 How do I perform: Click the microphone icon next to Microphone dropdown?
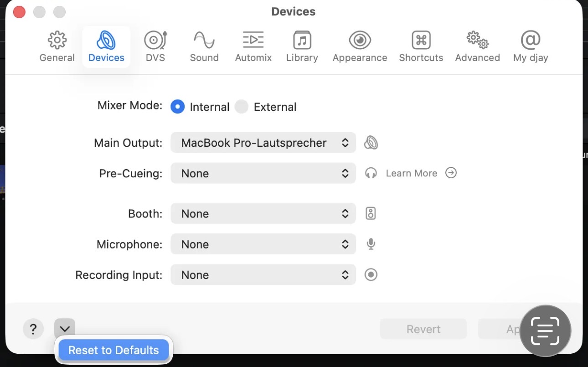tap(371, 244)
